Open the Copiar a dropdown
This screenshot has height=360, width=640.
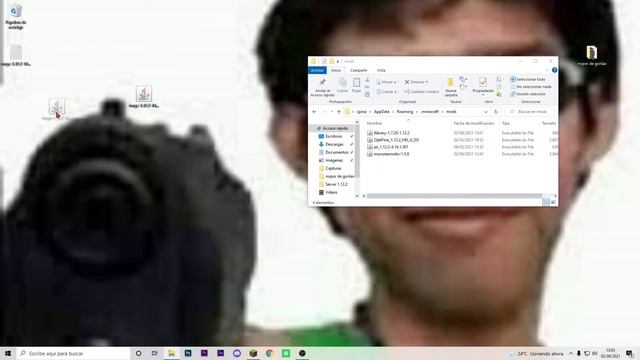click(386, 92)
